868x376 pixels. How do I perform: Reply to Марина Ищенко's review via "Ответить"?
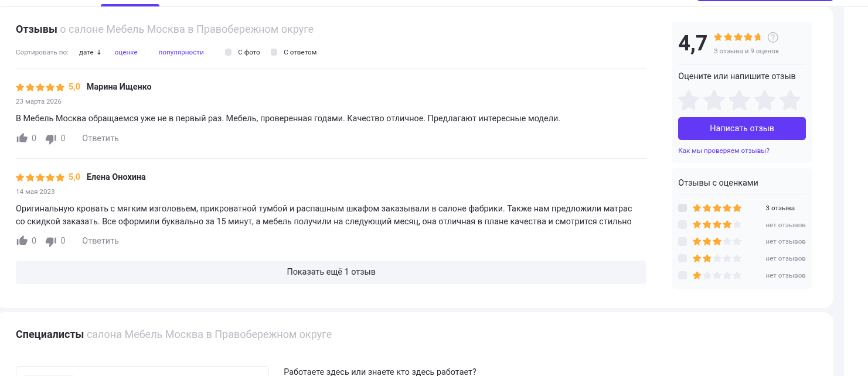[x=100, y=138]
